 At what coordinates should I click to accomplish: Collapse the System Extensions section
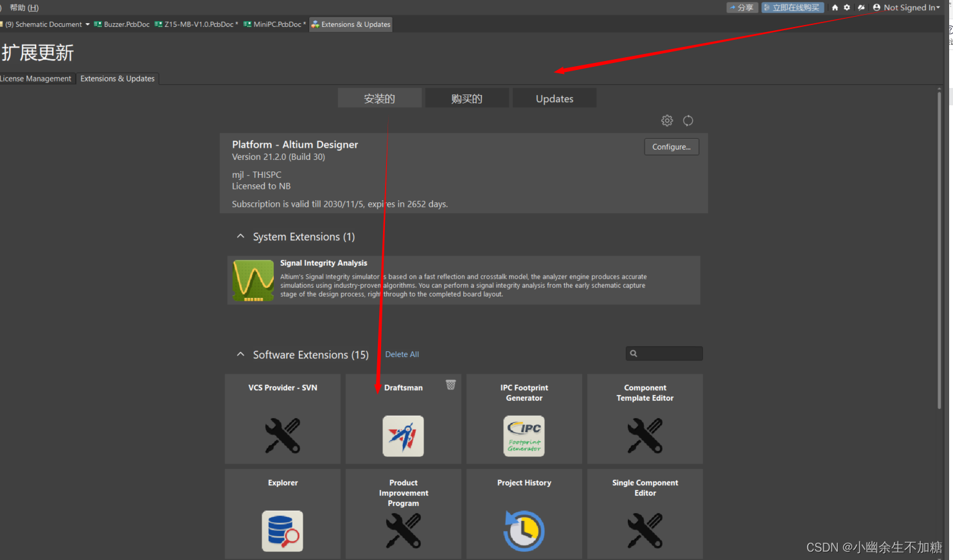pos(240,236)
